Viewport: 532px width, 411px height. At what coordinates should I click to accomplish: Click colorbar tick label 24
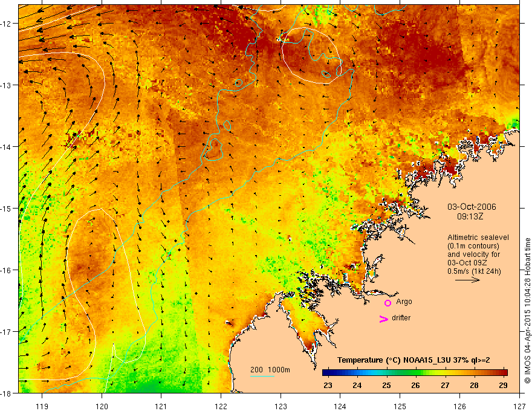(x=357, y=385)
